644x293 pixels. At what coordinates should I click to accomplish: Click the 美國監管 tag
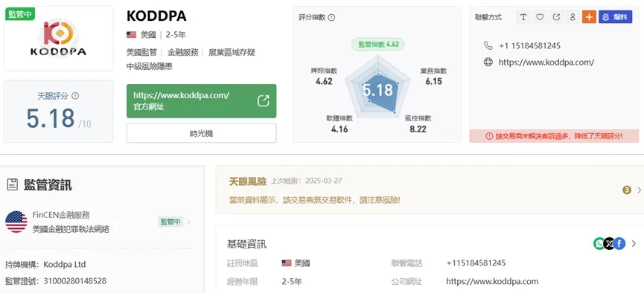[141, 53]
